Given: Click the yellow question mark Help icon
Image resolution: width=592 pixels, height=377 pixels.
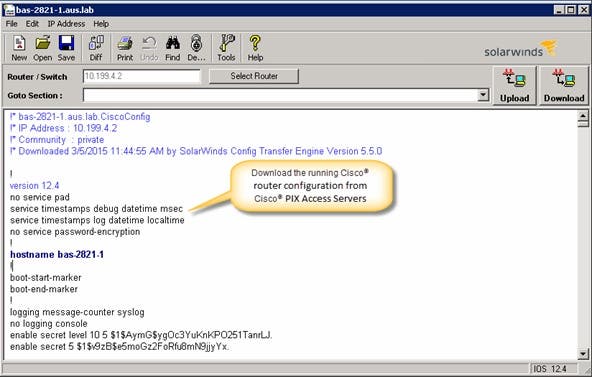Looking at the screenshot, I should click(x=255, y=48).
